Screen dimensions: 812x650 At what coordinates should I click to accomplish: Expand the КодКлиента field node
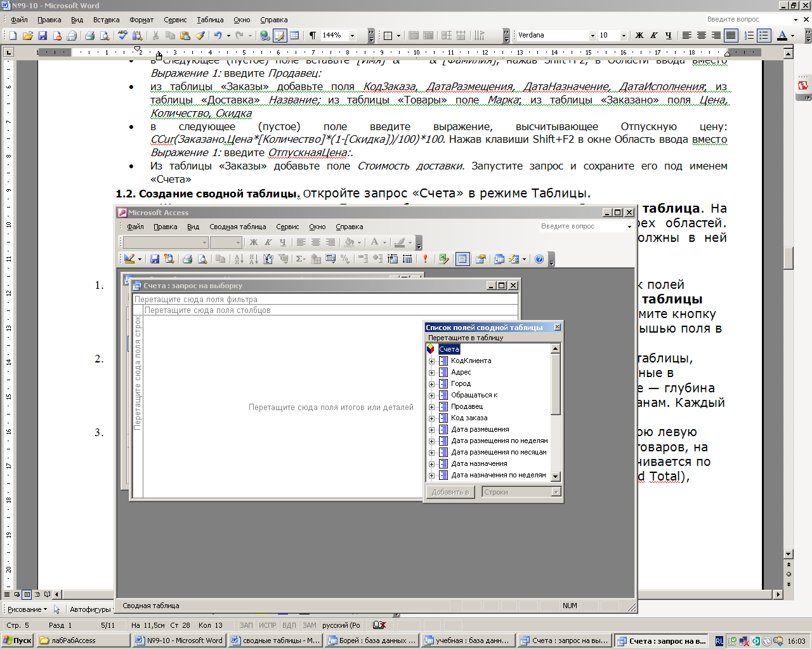pyautogui.click(x=432, y=361)
